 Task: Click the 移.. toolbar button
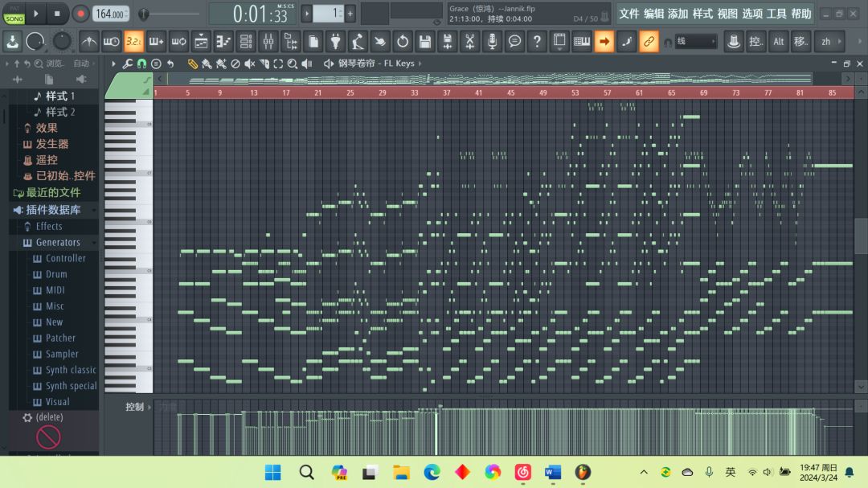801,41
